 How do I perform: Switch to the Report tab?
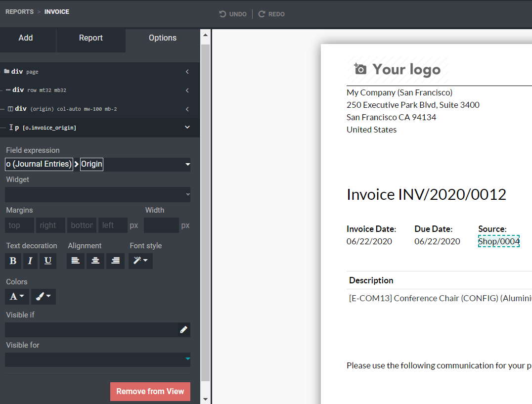pos(91,38)
